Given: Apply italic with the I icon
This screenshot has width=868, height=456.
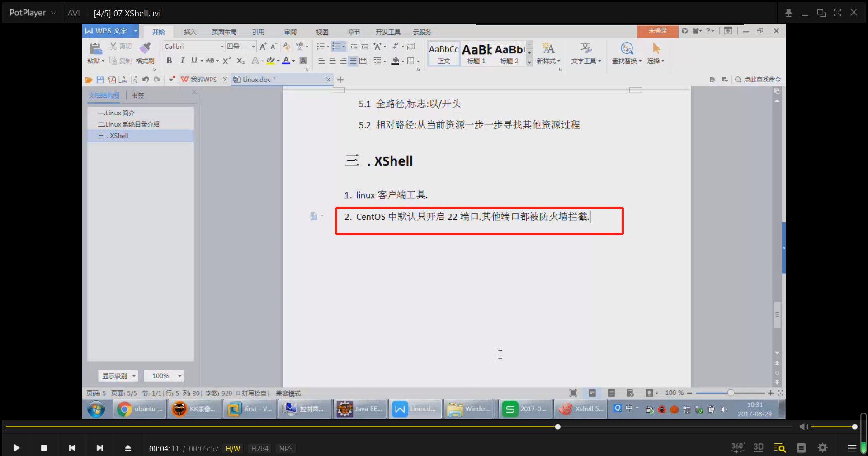Looking at the screenshot, I should pos(182,61).
